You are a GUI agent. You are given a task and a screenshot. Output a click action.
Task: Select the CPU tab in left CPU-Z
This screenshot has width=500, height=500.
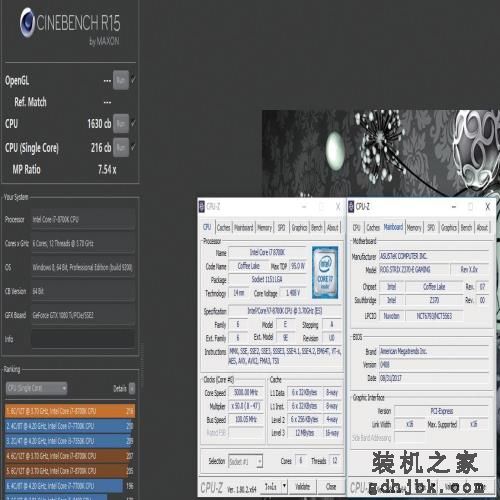point(207,227)
